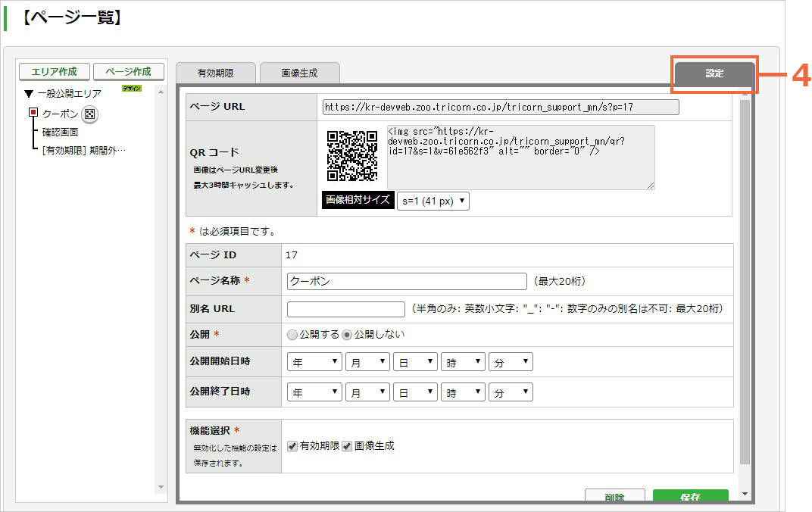Open 公開終了日時 minute (分) dropdown
812x512 pixels.
tap(511, 392)
